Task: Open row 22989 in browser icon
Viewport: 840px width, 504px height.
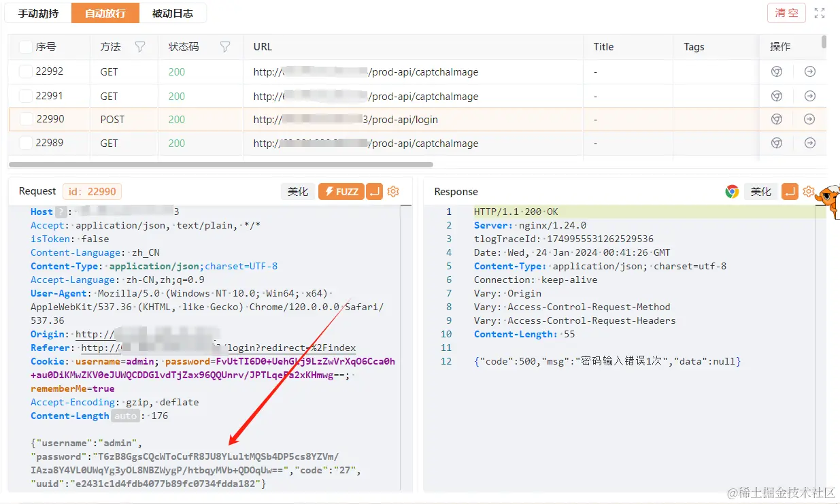Action: coord(776,143)
